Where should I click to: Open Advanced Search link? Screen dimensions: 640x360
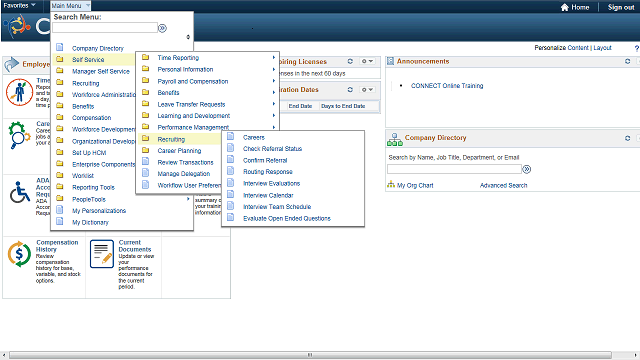tap(503, 185)
